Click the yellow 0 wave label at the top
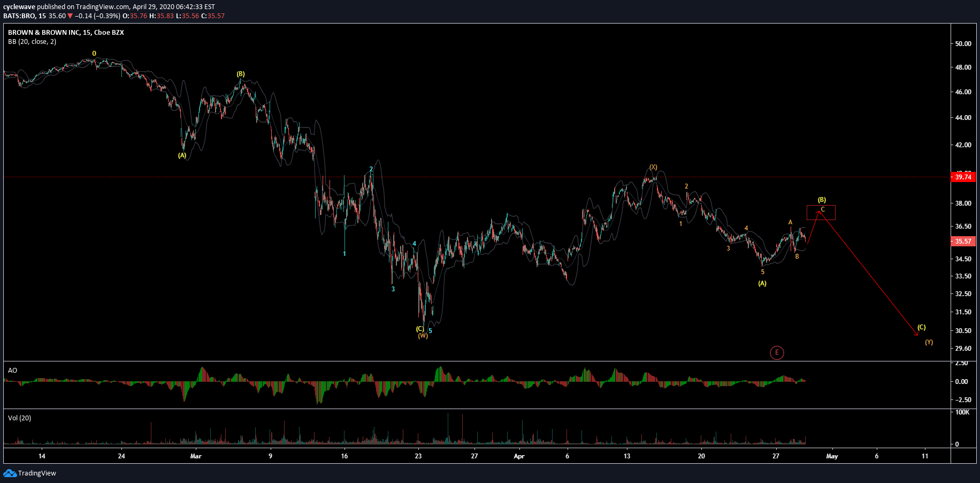 pos(94,54)
